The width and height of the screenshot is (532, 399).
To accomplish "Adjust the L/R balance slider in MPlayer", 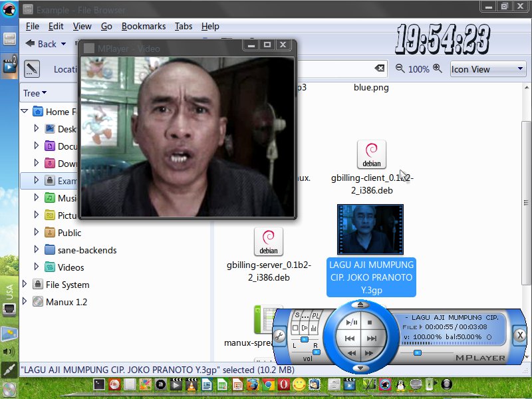I will pyautogui.click(x=305, y=339).
